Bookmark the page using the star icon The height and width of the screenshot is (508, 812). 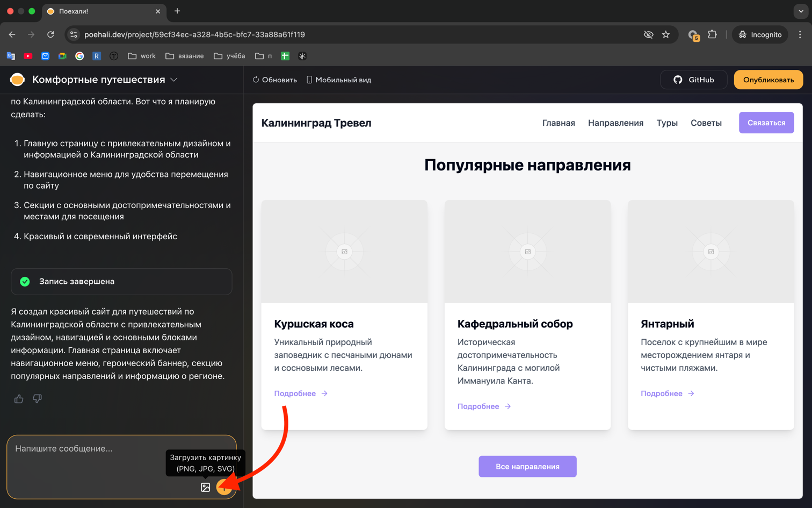pyautogui.click(x=666, y=34)
